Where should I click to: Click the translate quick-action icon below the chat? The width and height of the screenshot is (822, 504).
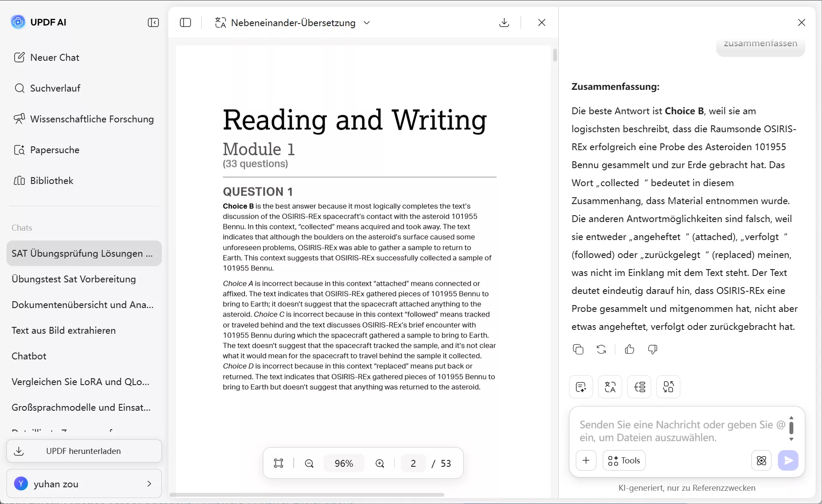(x=610, y=387)
